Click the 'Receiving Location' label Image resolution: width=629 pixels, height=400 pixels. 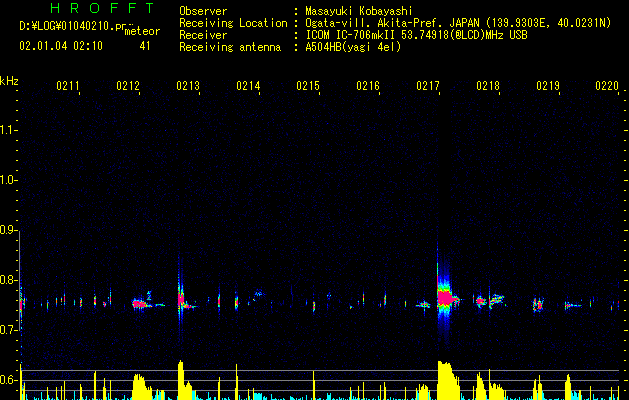(x=233, y=23)
